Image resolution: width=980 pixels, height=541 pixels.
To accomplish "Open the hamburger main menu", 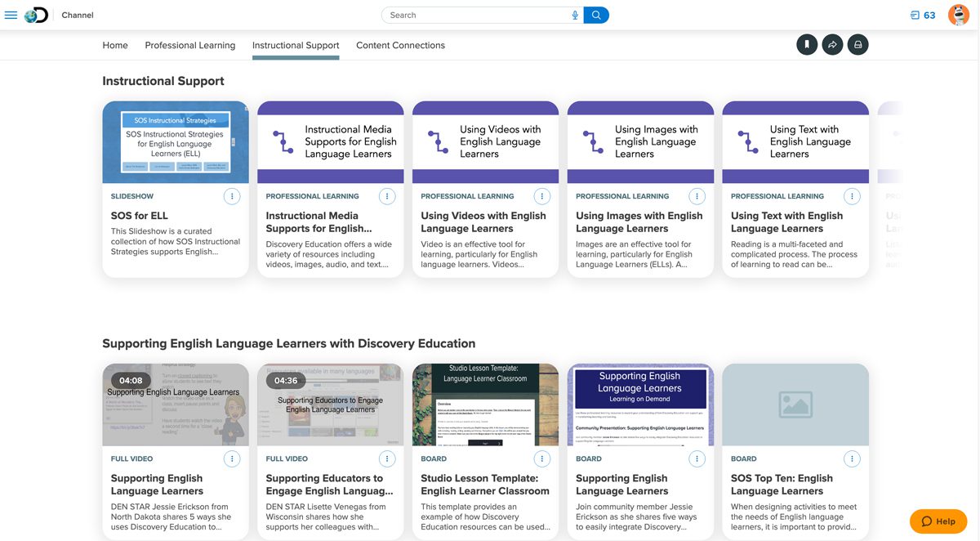I will (x=11, y=15).
